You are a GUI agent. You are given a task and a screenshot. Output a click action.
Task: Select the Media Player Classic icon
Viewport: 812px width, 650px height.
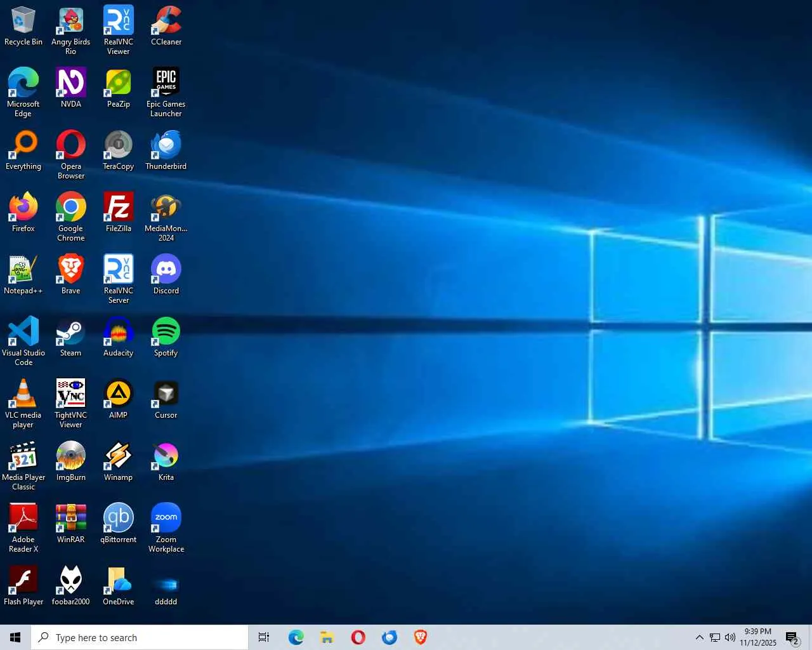click(23, 466)
